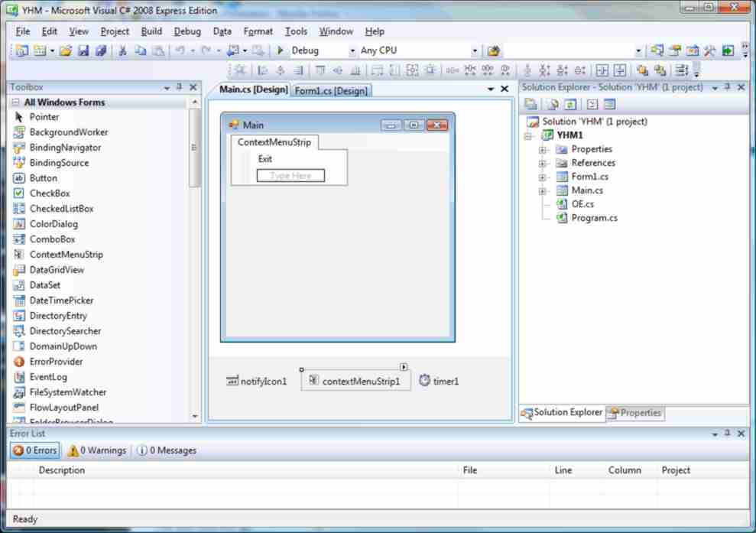The width and height of the screenshot is (756, 533).
Task: Click the File column header in Error List
Action: pyautogui.click(x=470, y=470)
